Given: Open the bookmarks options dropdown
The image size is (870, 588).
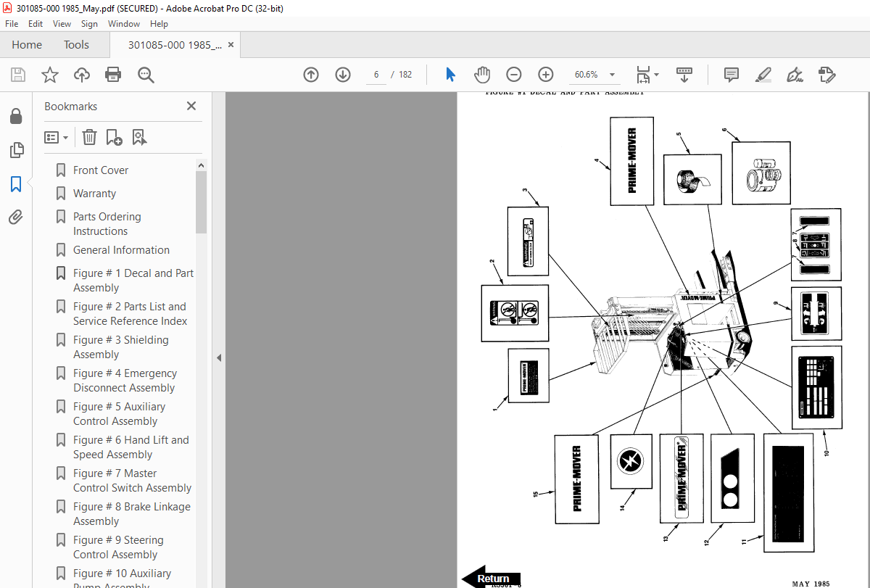Looking at the screenshot, I should pyautogui.click(x=56, y=137).
